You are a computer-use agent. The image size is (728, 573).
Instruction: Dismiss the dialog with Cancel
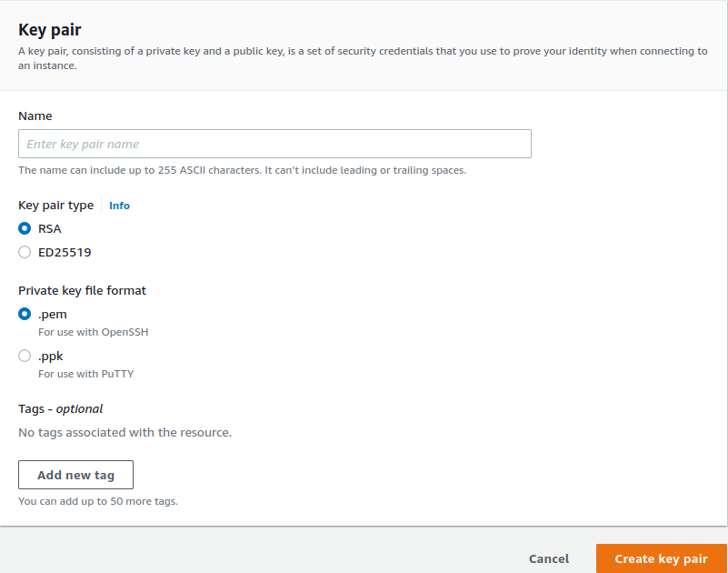[x=548, y=558]
